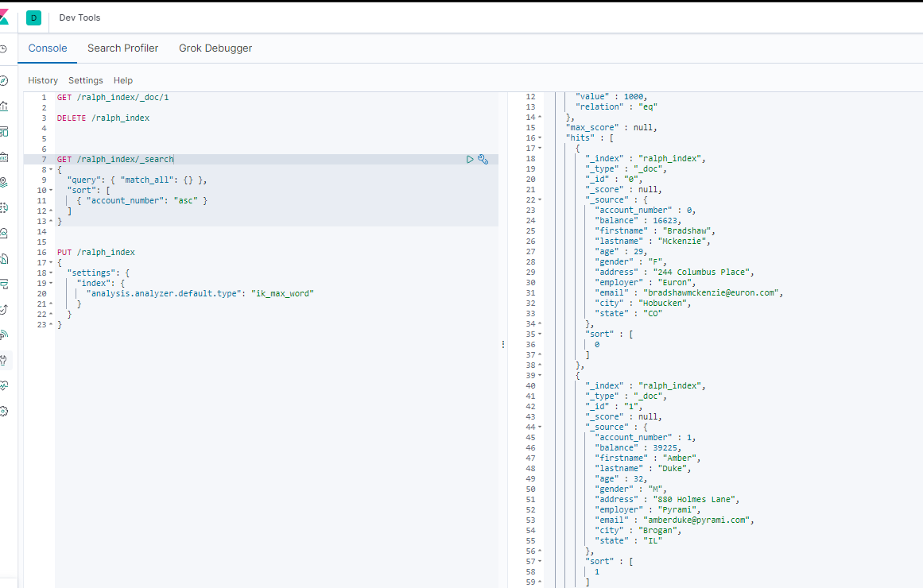Click the bradshawmckenzie@euron.com email value
The image size is (923, 588).
click(x=711, y=293)
